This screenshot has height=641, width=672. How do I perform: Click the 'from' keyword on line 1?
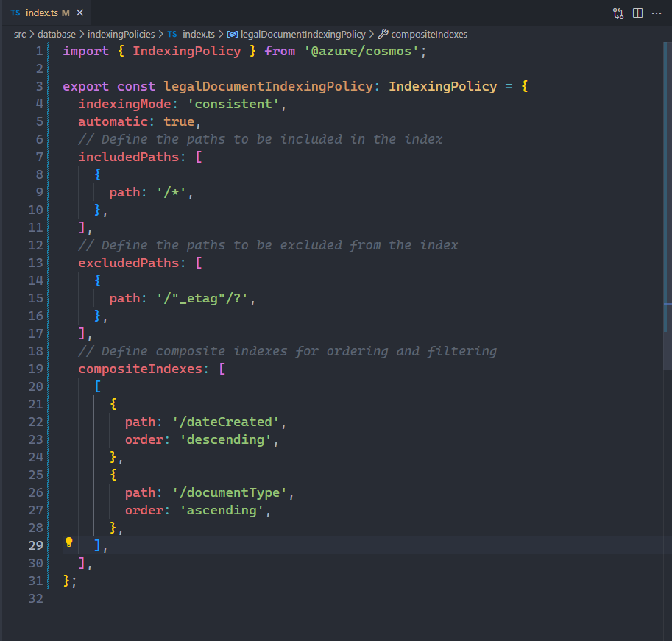click(x=280, y=51)
